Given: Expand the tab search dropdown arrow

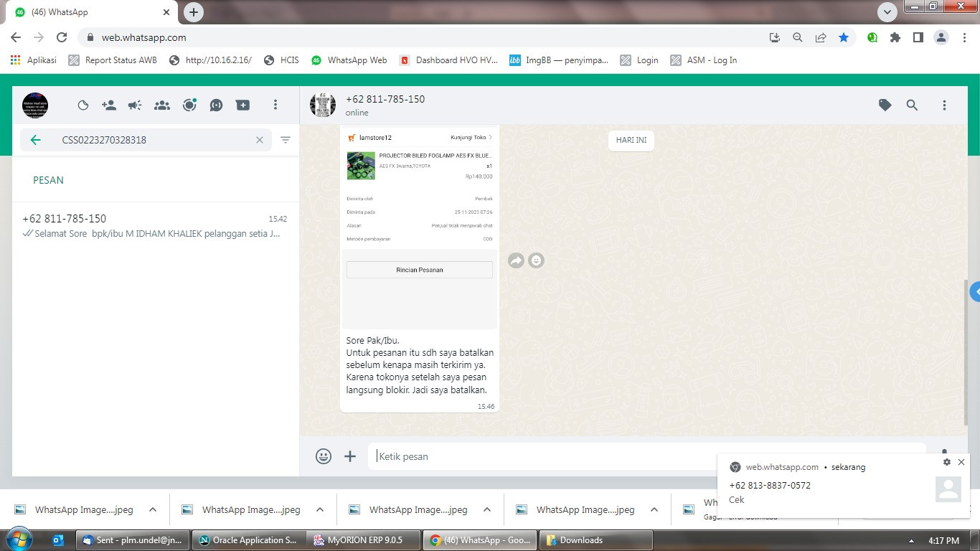Looking at the screenshot, I should pos(887,12).
